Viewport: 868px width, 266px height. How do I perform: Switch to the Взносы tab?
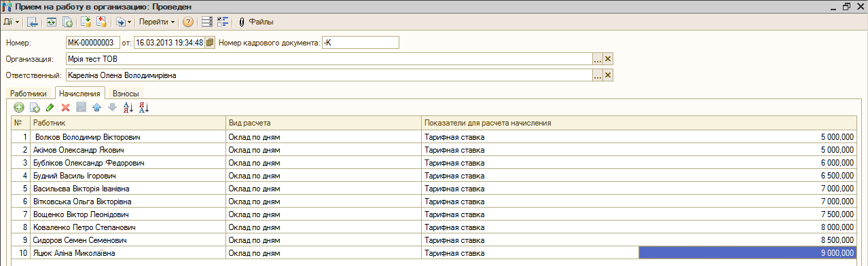coord(126,93)
